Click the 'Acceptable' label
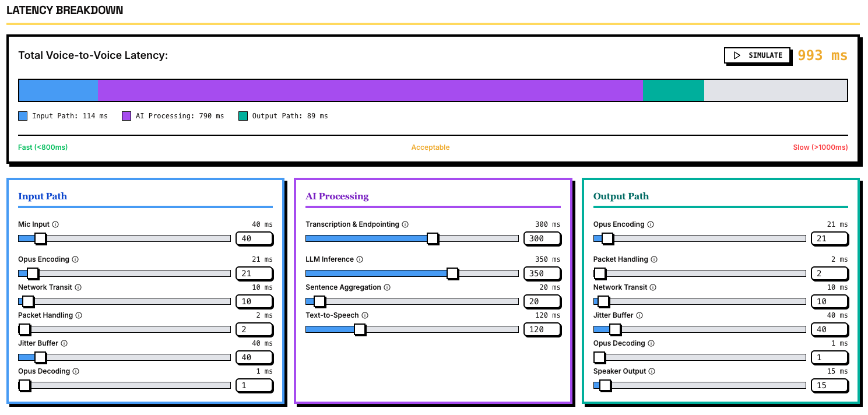Screen dimensions: 868x415 430,147
